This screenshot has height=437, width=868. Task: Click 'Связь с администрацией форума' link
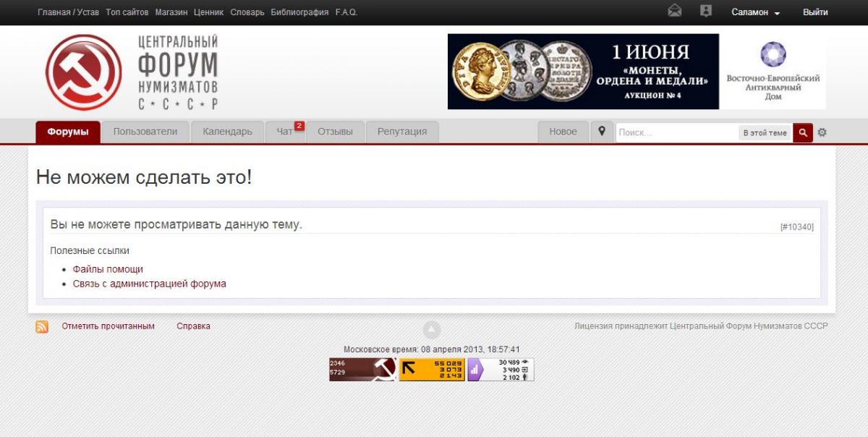150,284
